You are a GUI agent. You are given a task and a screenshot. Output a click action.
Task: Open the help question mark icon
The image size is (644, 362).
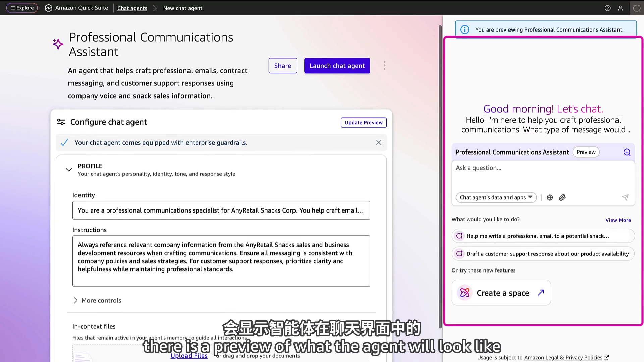click(607, 8)
